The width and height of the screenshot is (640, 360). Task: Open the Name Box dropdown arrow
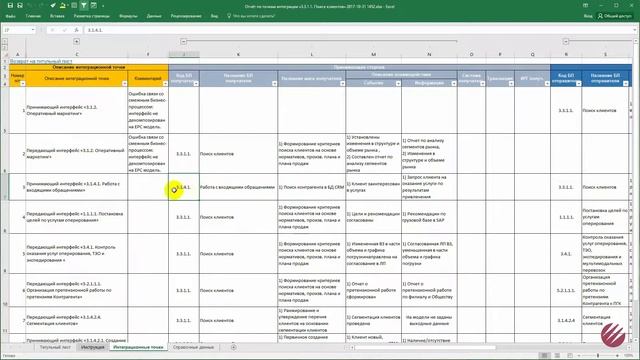(33, 30)
